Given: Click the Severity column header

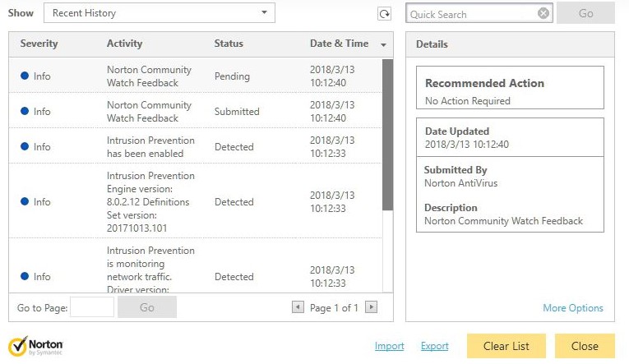Looking at the screenshot, I should [x=38, y=44].
